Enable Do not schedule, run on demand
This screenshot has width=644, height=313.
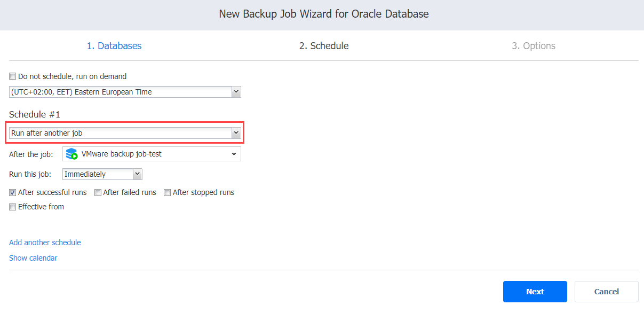13,76
